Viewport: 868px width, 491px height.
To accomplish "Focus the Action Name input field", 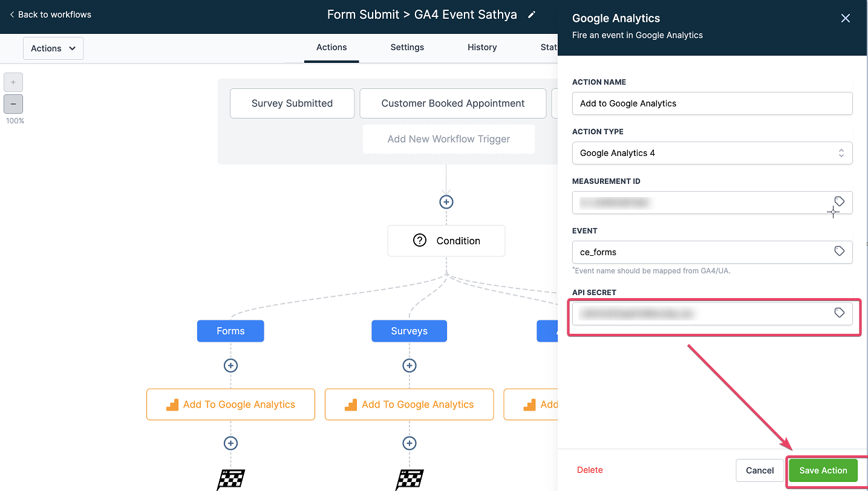I will [x=712, y=103].
